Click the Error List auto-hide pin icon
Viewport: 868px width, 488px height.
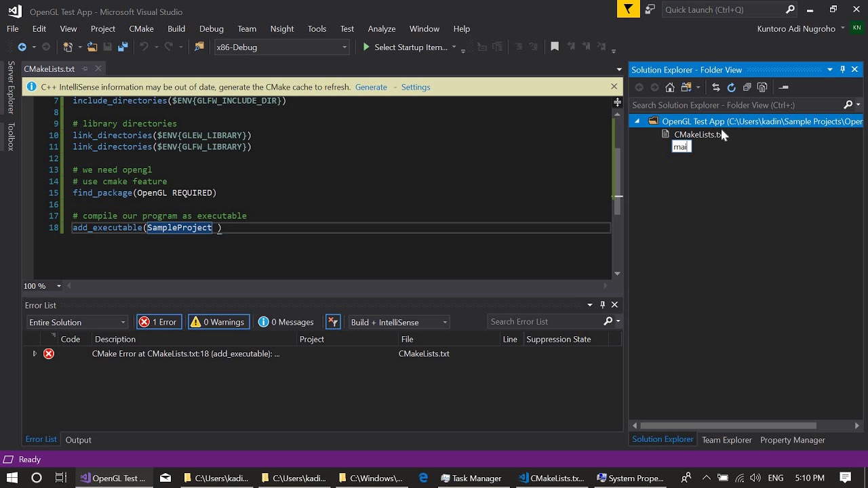[602, 305]
